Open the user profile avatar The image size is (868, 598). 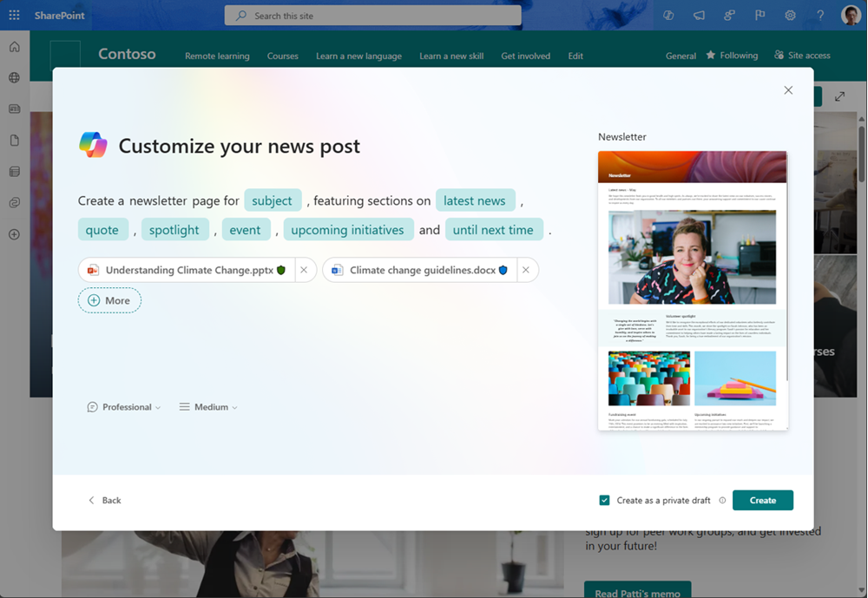(851, 15)
